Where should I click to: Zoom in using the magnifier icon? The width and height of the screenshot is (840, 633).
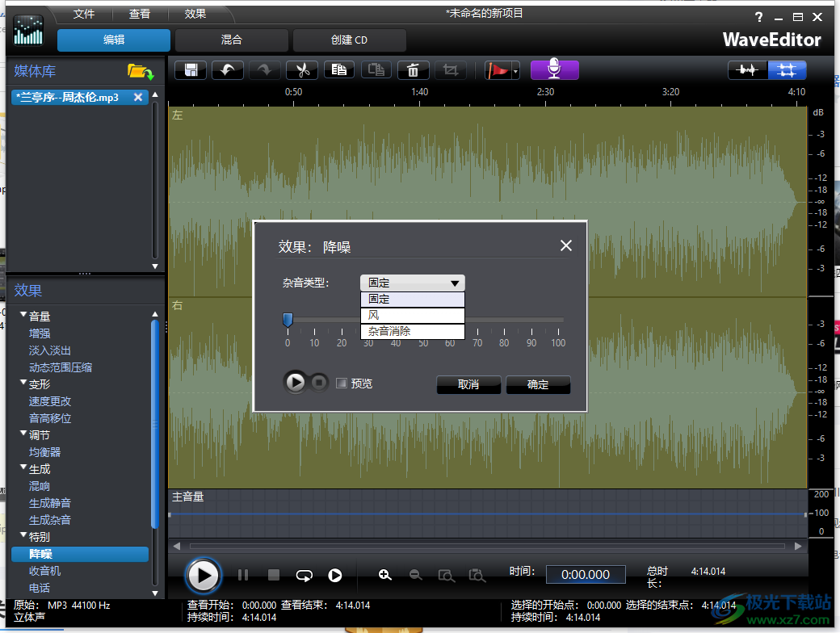[385, 575]
